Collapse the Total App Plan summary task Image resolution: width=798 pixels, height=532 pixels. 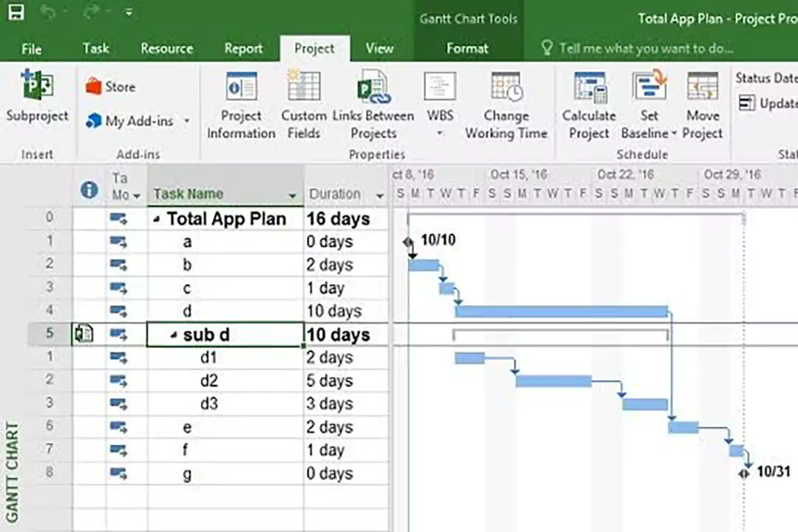point(157,219)
